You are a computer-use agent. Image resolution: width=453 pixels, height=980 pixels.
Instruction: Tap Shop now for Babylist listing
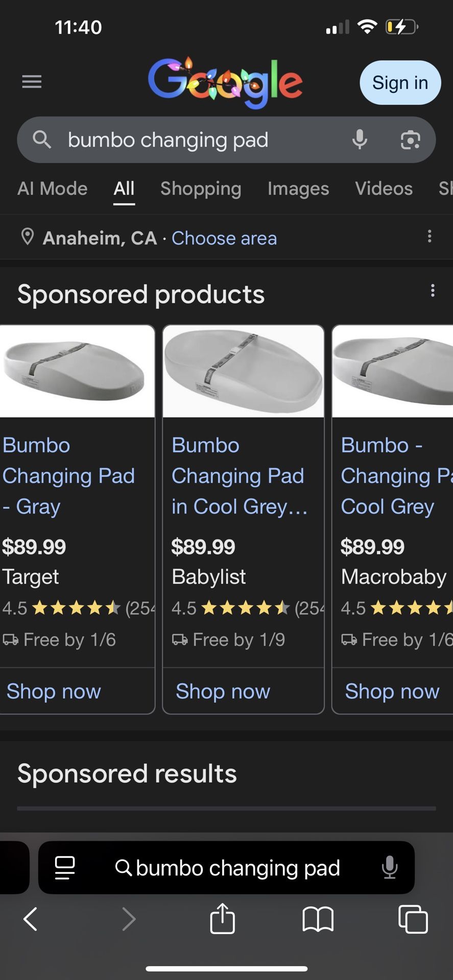tap(223, 691)
